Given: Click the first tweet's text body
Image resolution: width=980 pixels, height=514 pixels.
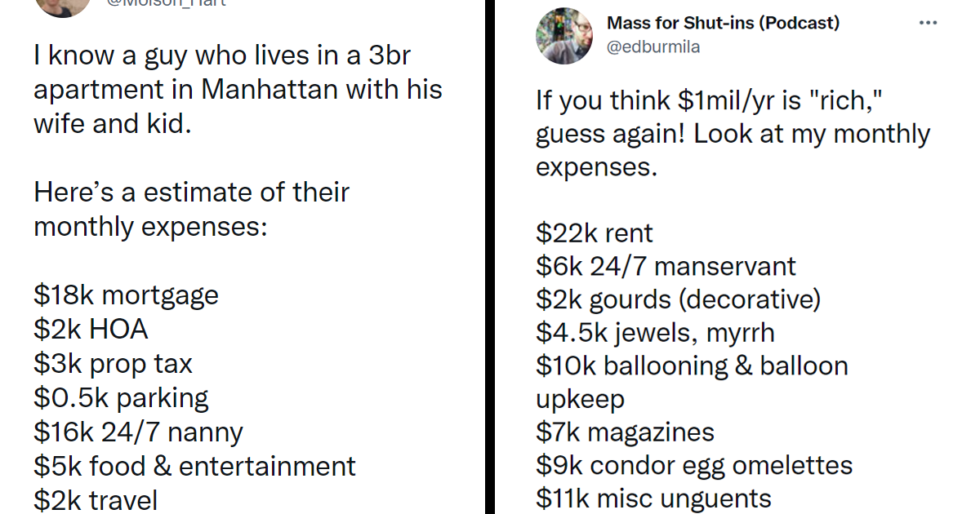Looking at the screenshot, I should point(237,88).
